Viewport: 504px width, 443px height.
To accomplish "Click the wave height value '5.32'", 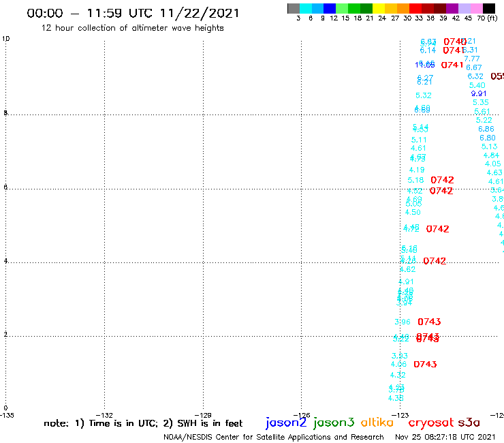I will [x=424, y=95].
